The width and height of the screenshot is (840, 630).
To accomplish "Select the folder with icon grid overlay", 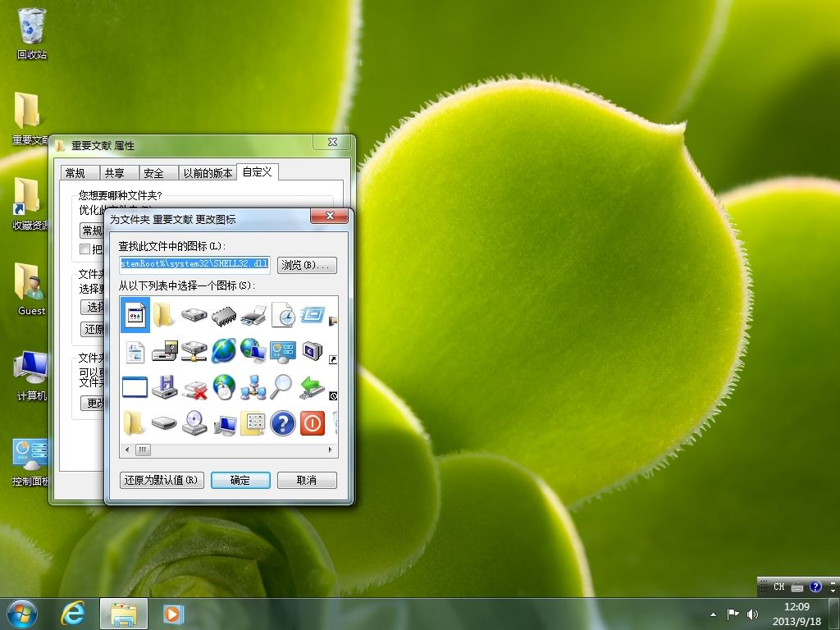I will click(x=253, y=423).
